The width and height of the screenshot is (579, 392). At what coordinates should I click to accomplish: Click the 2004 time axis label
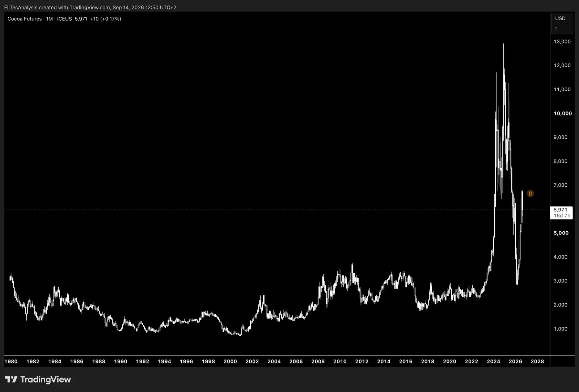tap(274, 361)
